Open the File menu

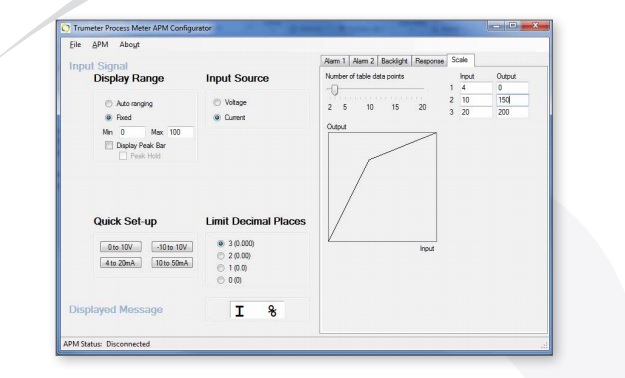pyautogui.click(x=75, y=45)
